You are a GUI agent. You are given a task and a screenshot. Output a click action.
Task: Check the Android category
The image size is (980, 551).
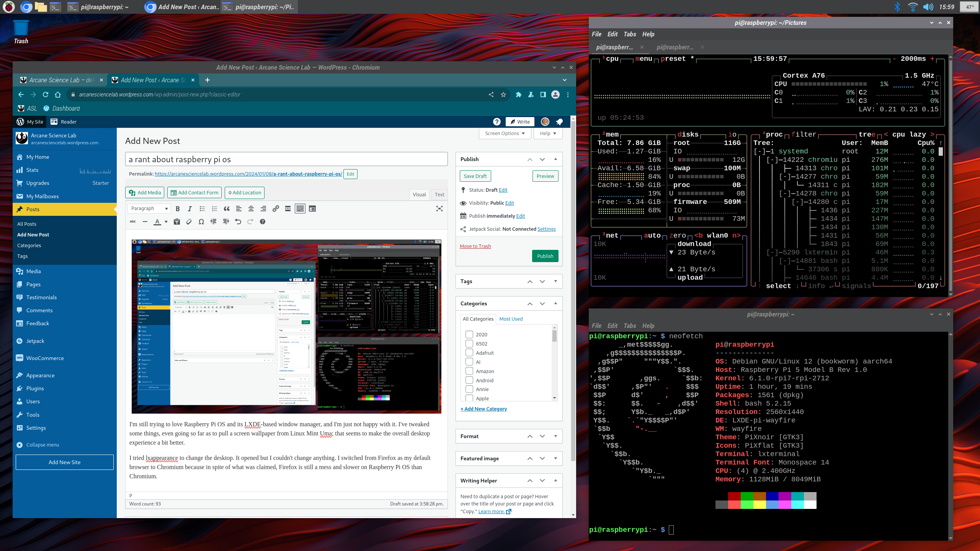pyautogui.click(x=469, y=380)
